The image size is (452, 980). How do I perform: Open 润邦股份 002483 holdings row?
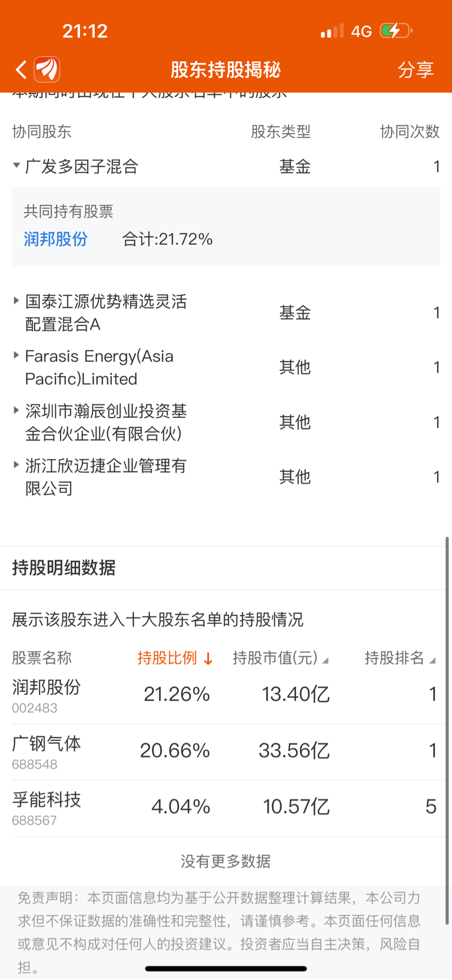tap(224, 695)
